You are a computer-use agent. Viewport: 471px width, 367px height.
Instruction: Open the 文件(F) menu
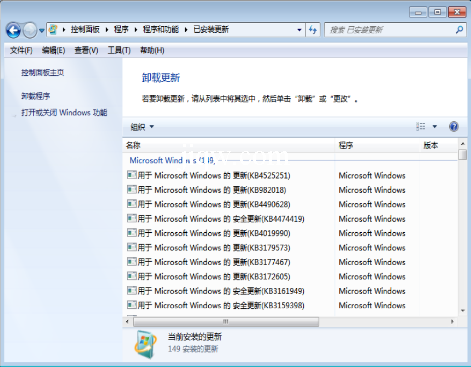[21, 50]
